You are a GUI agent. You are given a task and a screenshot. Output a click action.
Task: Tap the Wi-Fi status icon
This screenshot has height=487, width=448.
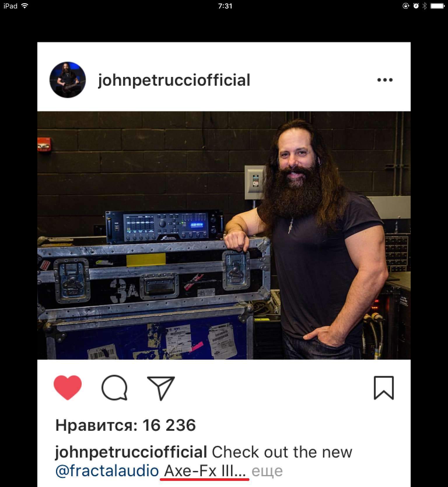25,6
